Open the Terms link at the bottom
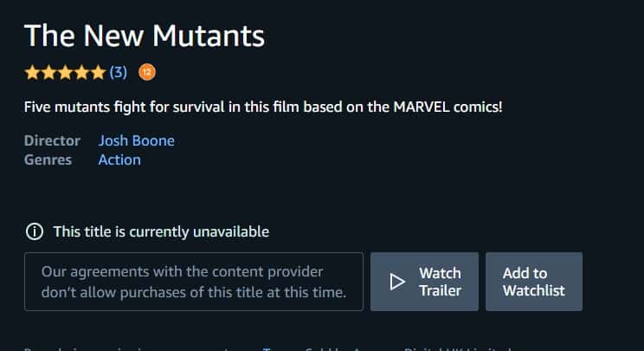This screenshot has height=351, width=644. [280, 348]
